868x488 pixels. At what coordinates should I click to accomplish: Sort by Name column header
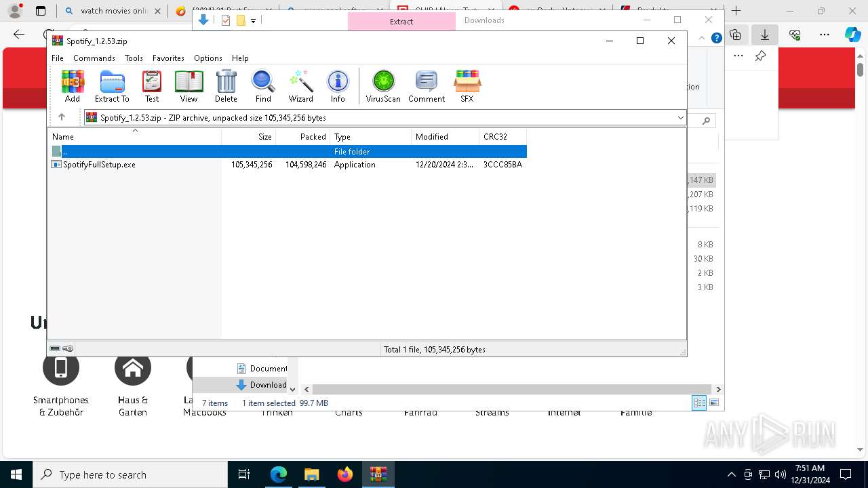click(135, 137)
